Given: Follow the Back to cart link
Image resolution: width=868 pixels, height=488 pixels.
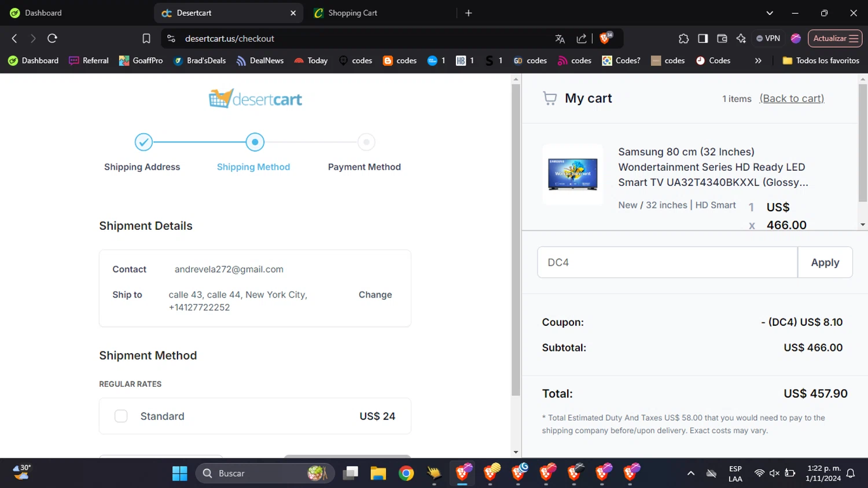Looking at the screenshot, I should click(x=792, y=98).
